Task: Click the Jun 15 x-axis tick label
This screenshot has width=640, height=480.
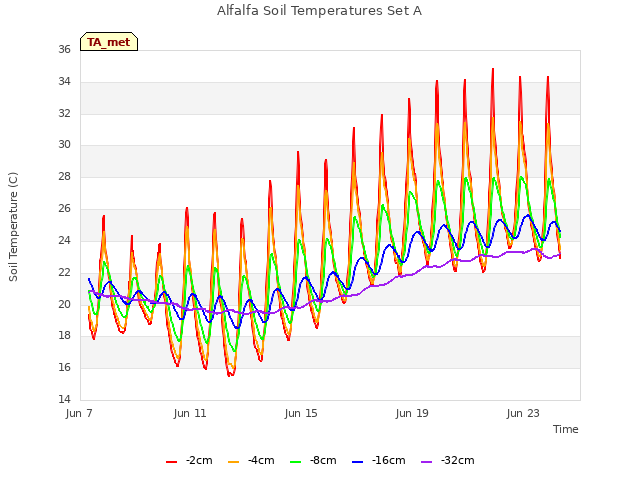Action: coord(301,413)
